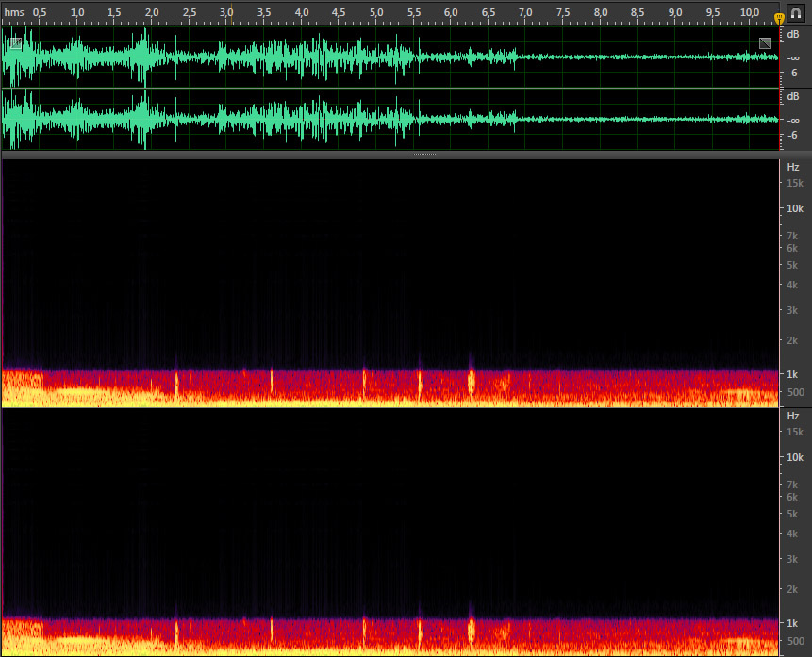
Task: Click the dB label of the left channel waveform
Action: pyautogui.click(x=793, y=35)
